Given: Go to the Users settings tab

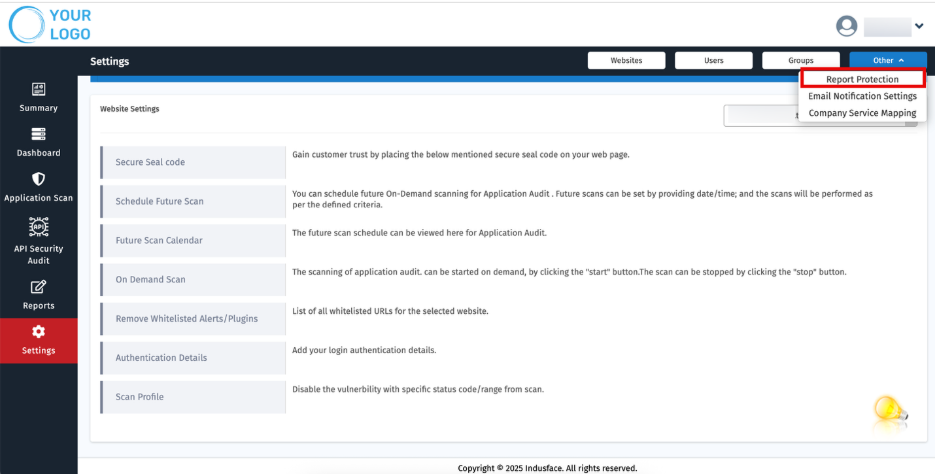Looking at the screenshot, I should coord(713,60).
